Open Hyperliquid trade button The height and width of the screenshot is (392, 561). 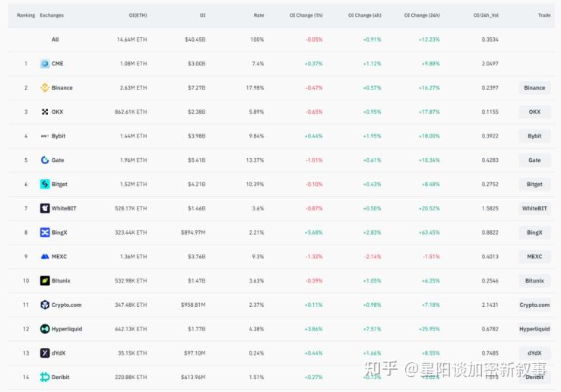534,329
